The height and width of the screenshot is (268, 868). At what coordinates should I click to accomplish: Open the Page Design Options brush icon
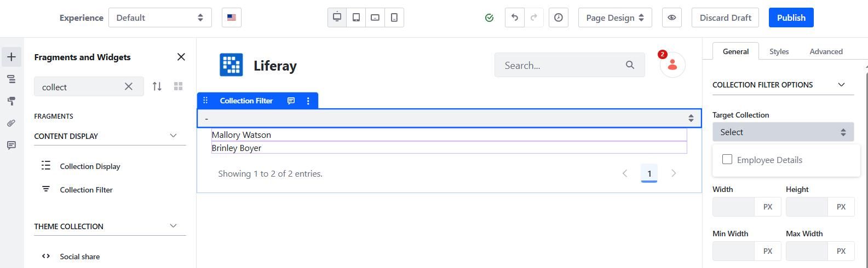pos(11,101)
